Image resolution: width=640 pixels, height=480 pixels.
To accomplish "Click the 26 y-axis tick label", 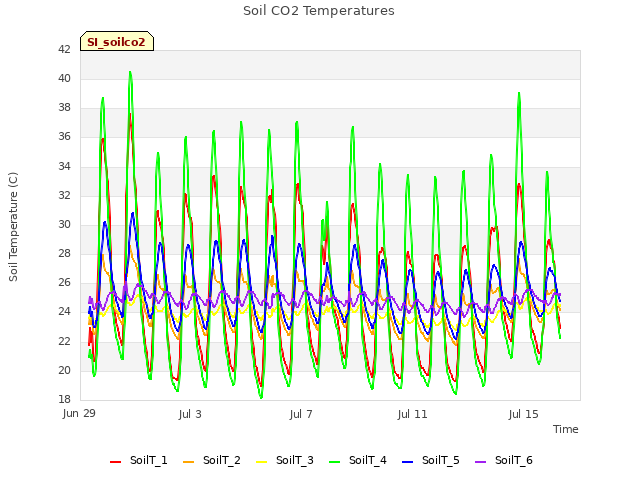I will click(x=64, y=283).
